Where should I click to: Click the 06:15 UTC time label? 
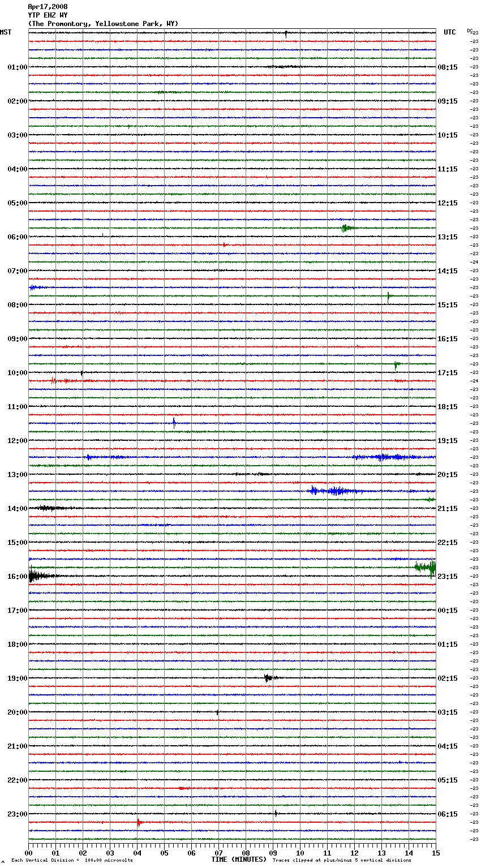tap(448, 814)
